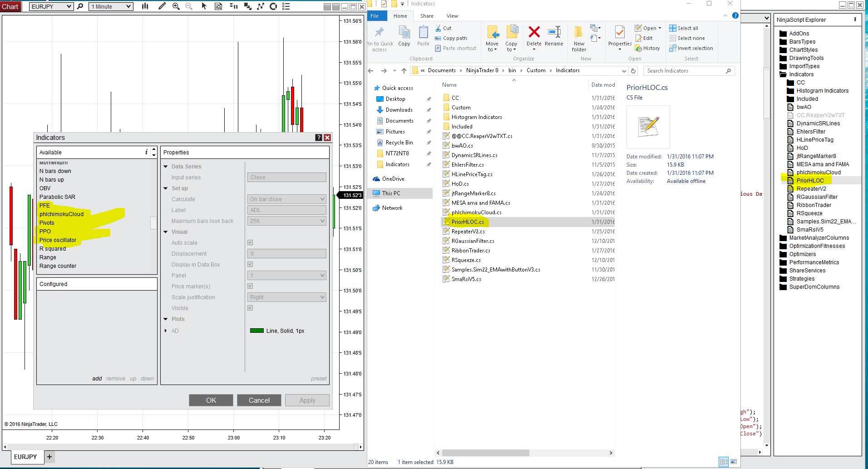
Task: Click Select all in the Explorer ribbon
Action: 684,28
